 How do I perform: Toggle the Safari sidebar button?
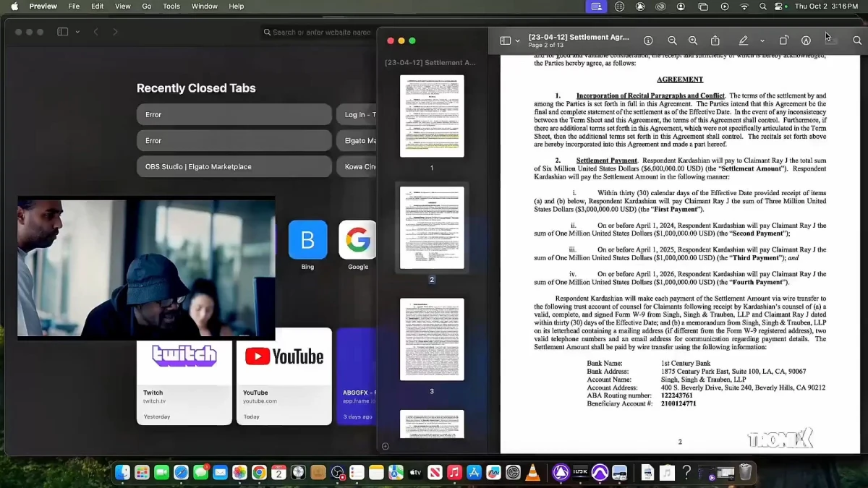click(x=62, y=32)
